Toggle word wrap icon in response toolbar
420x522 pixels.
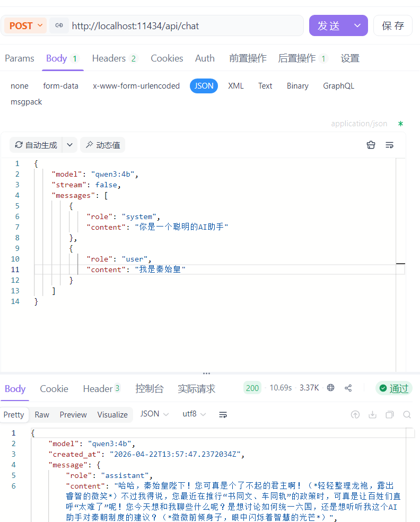point(223,414)
